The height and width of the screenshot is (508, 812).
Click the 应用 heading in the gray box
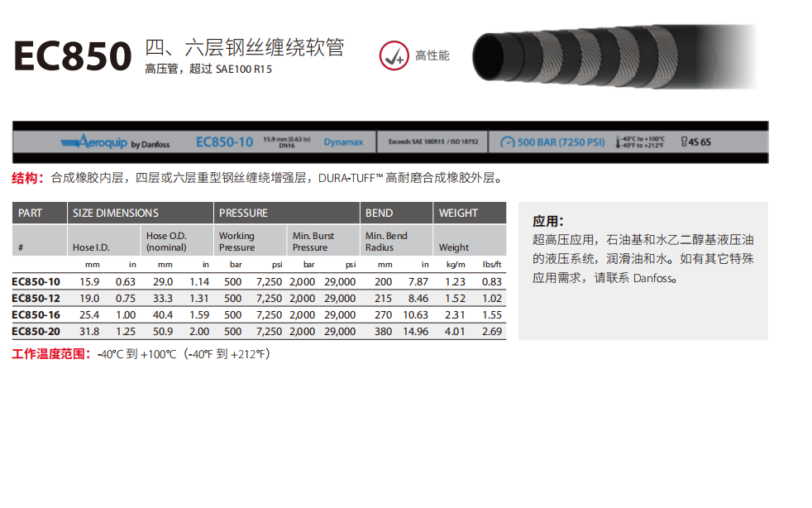pyautogui.click(x=548, y=221)
